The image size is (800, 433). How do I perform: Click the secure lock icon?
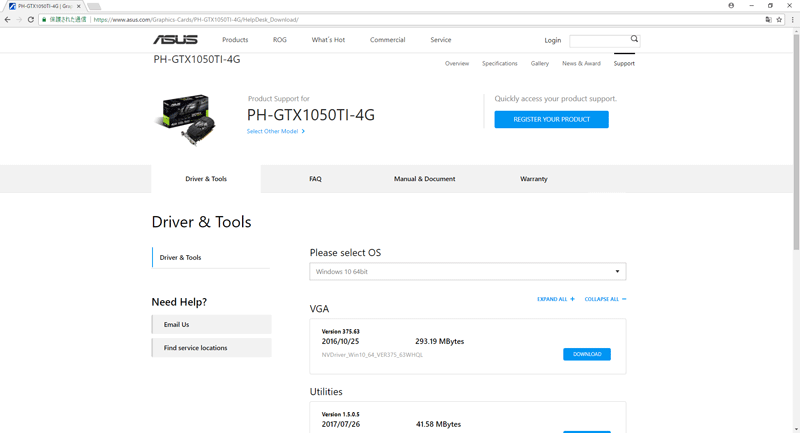44,19
